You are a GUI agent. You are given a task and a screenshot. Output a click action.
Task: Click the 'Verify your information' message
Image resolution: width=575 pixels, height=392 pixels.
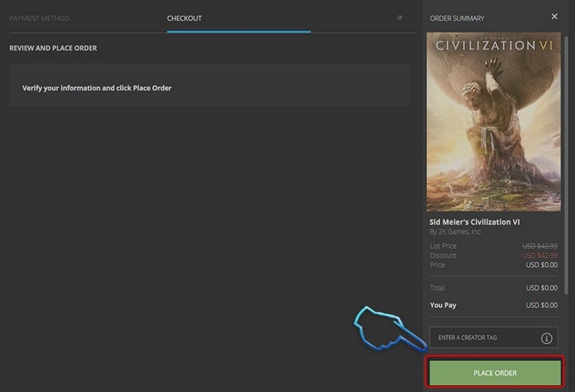coord(97,88)
